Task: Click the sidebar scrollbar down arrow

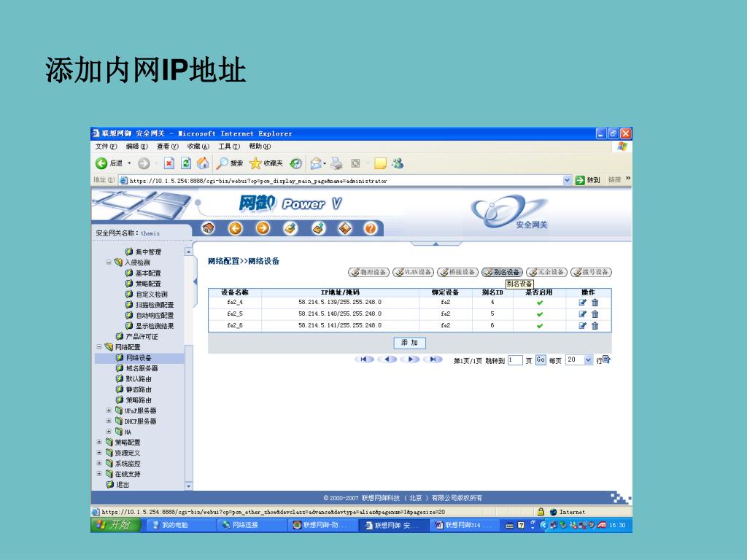Action: point(189,486)
